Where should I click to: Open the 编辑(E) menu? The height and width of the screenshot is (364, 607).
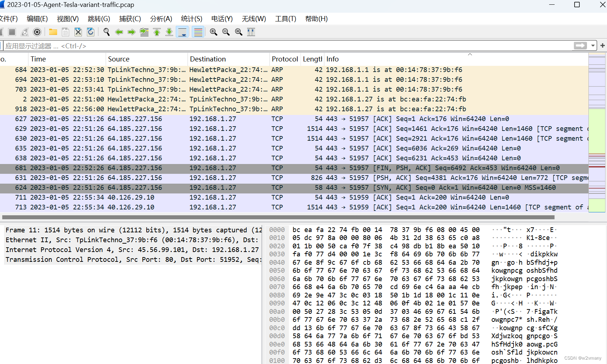(x=37, y=19)
